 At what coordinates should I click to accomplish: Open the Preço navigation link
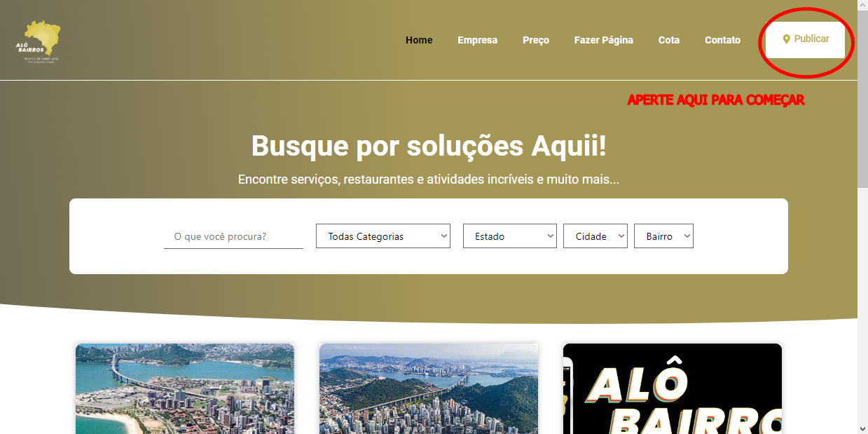point(536,40)
